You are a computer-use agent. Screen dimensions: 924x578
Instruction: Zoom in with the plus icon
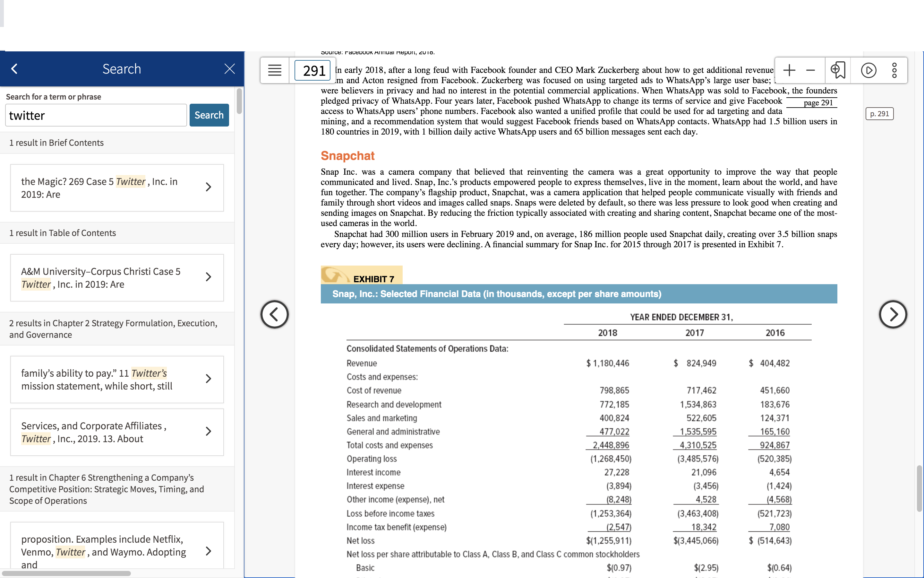click(x=789, y=70)
